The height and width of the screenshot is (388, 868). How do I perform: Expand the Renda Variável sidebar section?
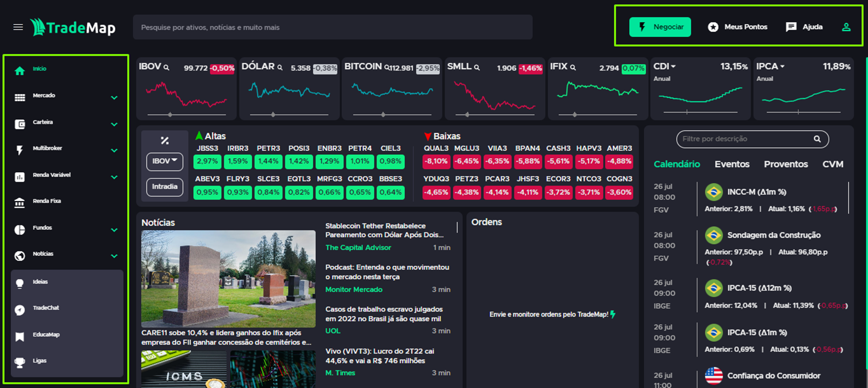114,177
